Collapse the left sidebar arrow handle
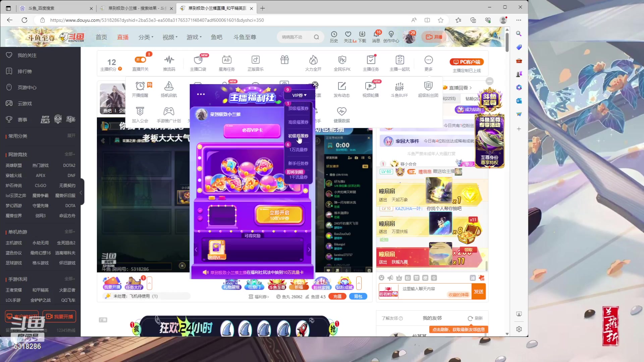Viewport: 644px width, 362px height. (81, 192)
